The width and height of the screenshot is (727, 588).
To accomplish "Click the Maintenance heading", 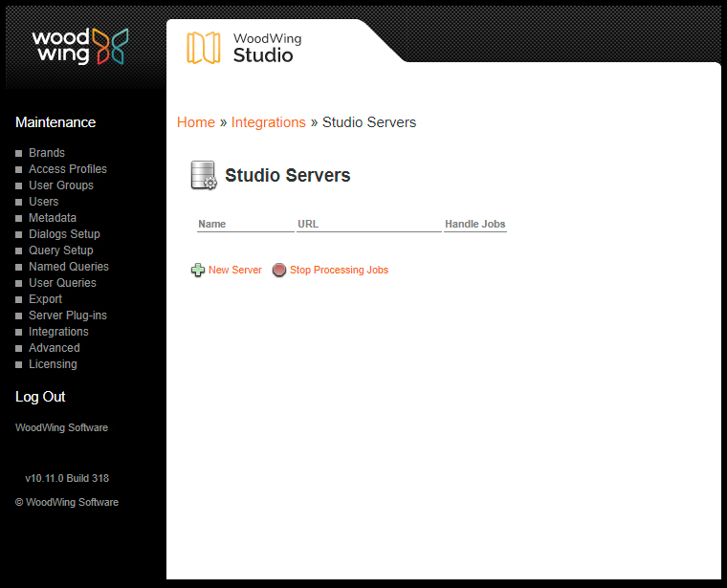I will 55,122.
